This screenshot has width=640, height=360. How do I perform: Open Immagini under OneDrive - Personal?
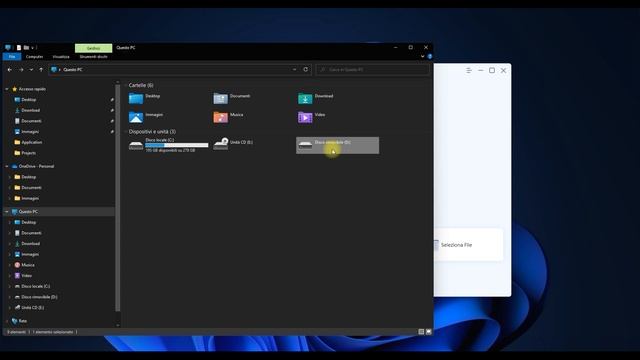(x=30, y=198)
